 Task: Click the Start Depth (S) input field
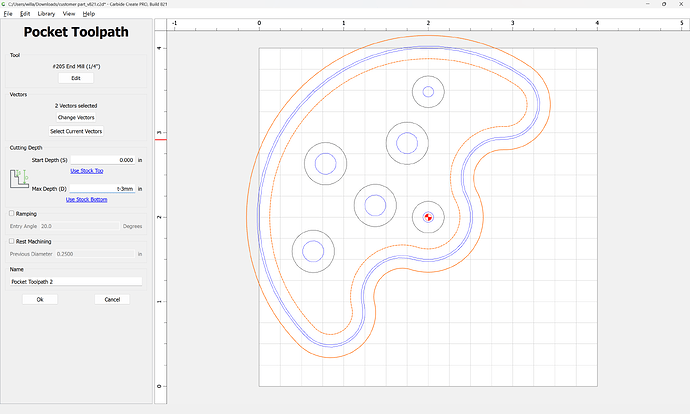(x=103, y=160)
